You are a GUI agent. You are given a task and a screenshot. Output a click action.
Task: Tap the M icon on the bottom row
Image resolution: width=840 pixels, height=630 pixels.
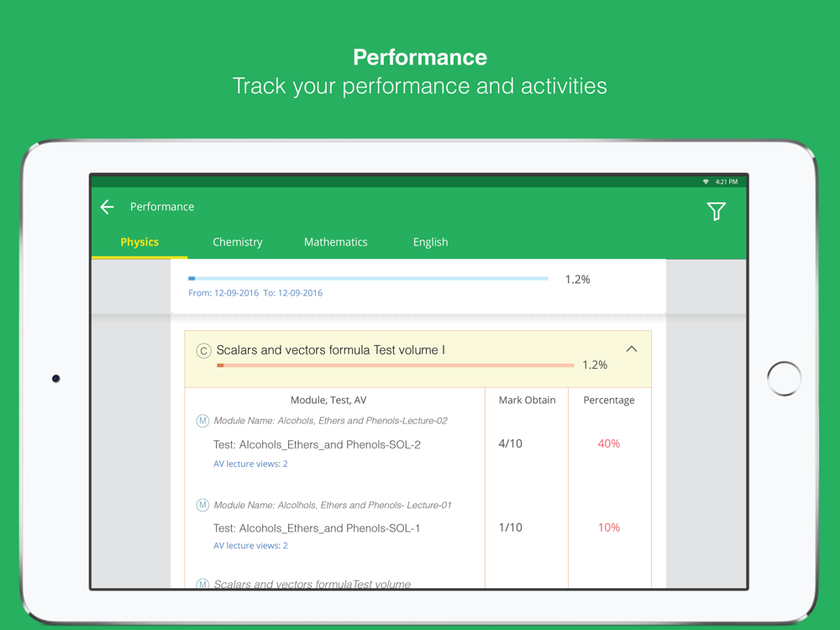pyautogui.click(x=202, y=584)
